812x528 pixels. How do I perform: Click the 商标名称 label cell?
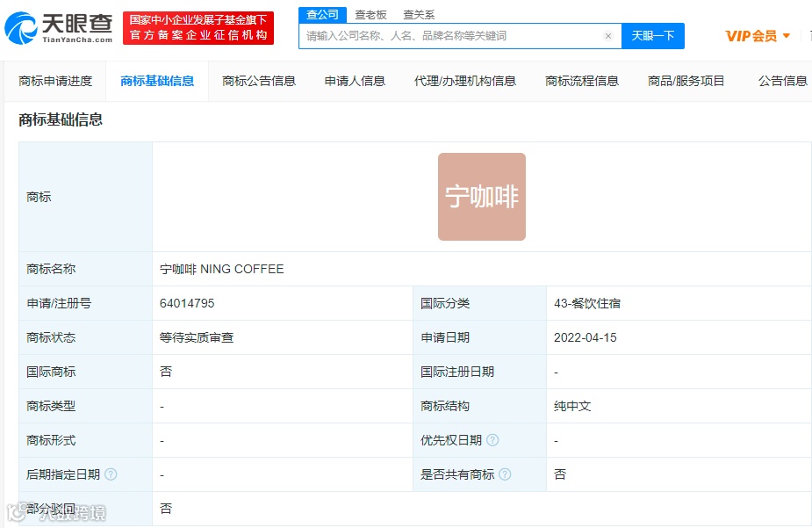(x=85, y=269)
